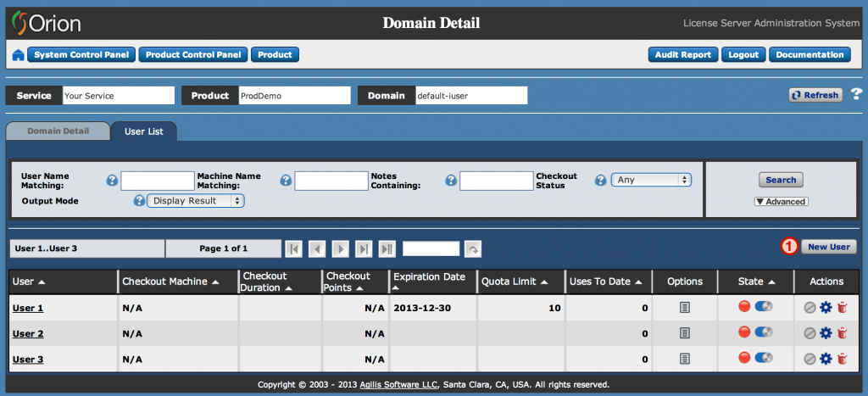Click the home icon in the toolbar

click(18, 55)
